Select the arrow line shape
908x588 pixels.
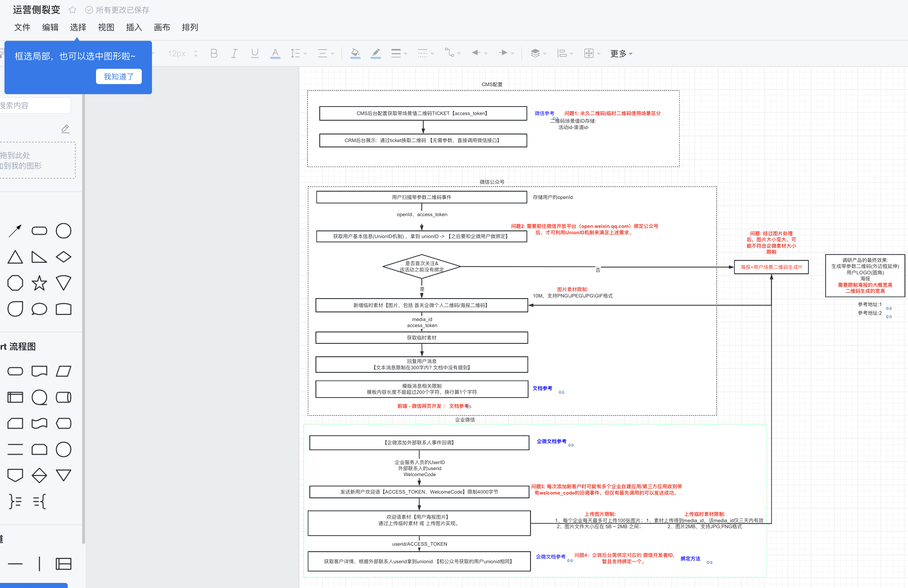15,231
